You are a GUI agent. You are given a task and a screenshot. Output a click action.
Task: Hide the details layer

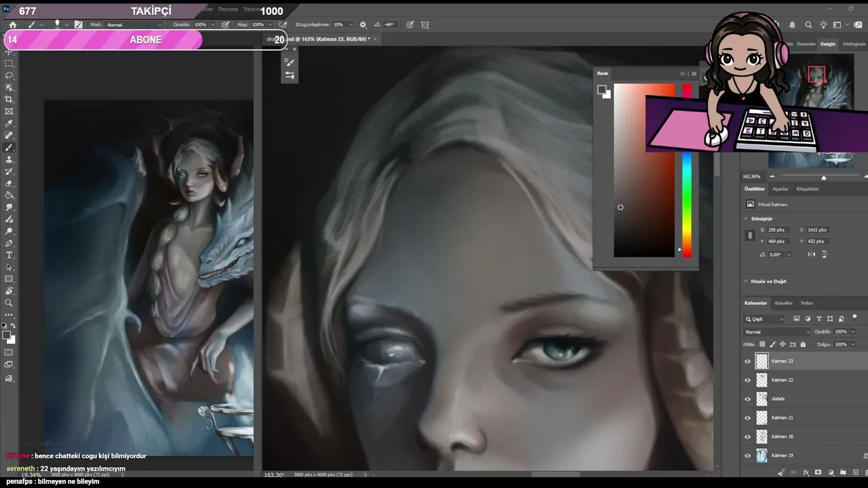click(x=748, y=399)
